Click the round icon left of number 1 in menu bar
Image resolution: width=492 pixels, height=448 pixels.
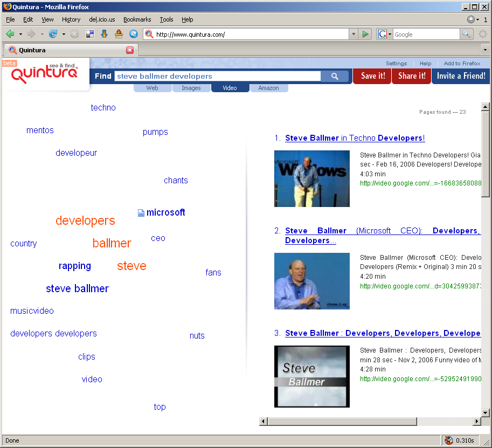pyautogui.click(x=470, y=19)
